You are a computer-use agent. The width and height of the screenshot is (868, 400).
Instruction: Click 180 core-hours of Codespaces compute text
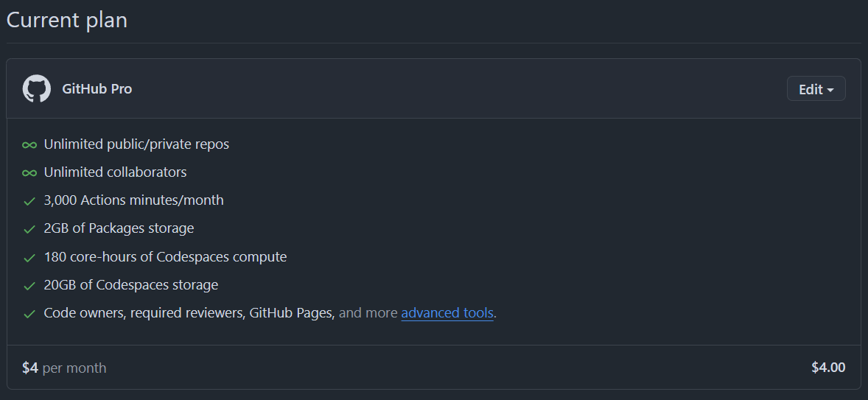point(165,257)
